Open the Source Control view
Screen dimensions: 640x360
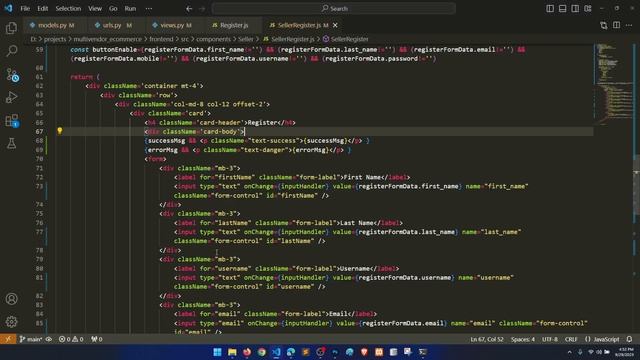11,74
